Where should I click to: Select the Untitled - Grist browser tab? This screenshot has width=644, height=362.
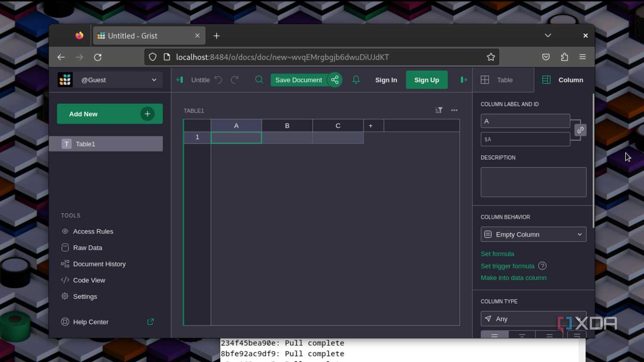coord(149,36)
